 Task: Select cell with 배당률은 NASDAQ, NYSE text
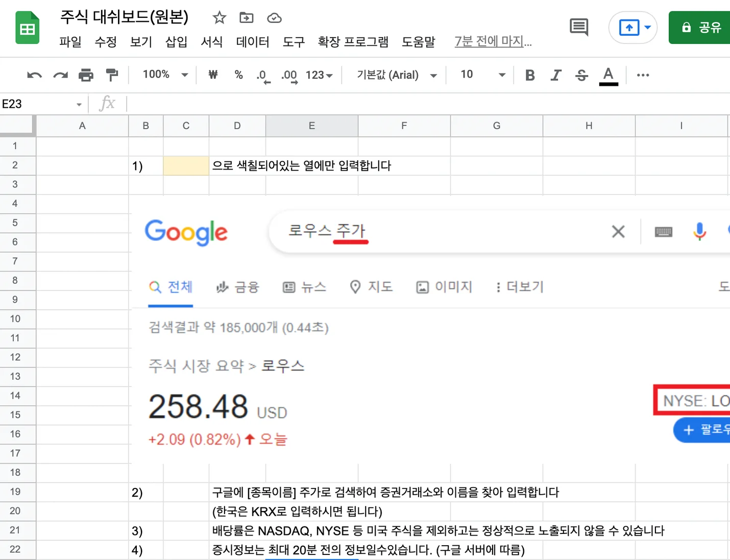point(438,531)
